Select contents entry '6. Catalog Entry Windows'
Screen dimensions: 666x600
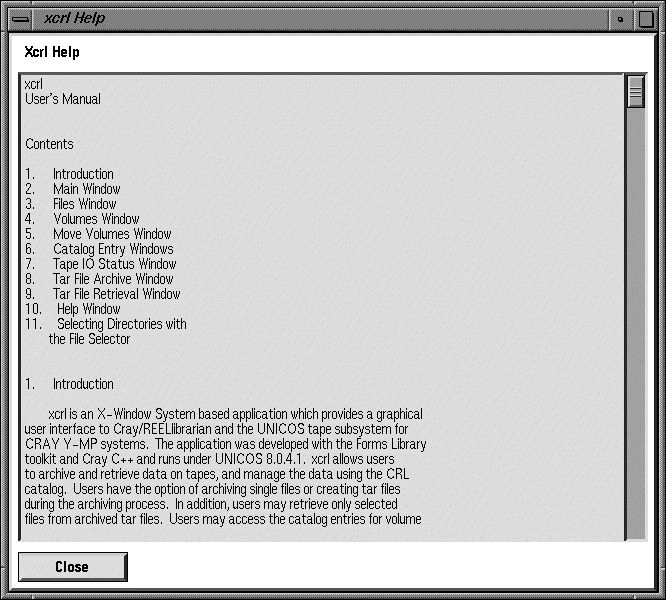(99, 249)
